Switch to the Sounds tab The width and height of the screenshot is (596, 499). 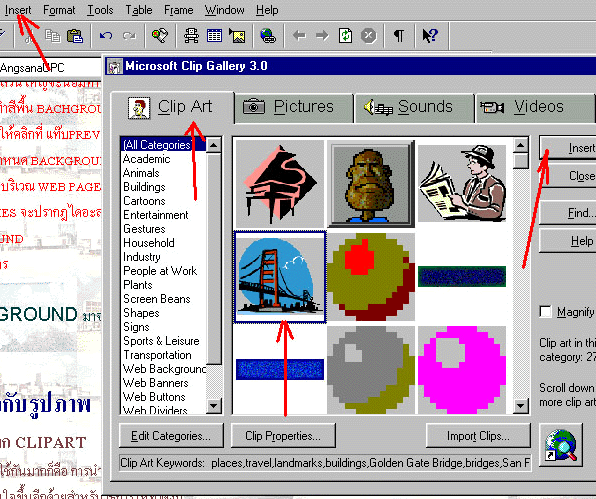point(414,108)
